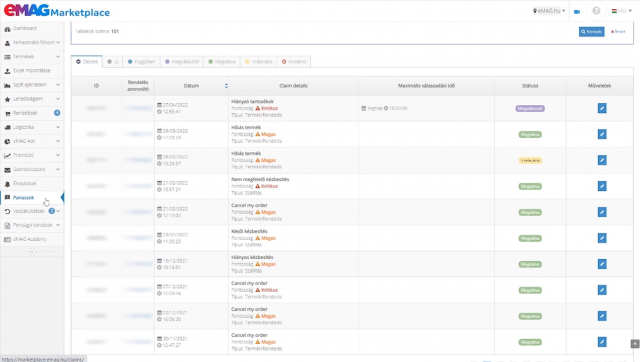640x362 pixels.
Task: Click the Rendelések notification count badge
Action: point(57,113)
